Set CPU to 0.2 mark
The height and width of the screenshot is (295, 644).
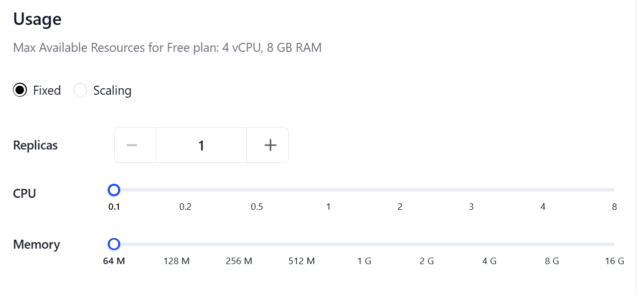tap(186, 190)
